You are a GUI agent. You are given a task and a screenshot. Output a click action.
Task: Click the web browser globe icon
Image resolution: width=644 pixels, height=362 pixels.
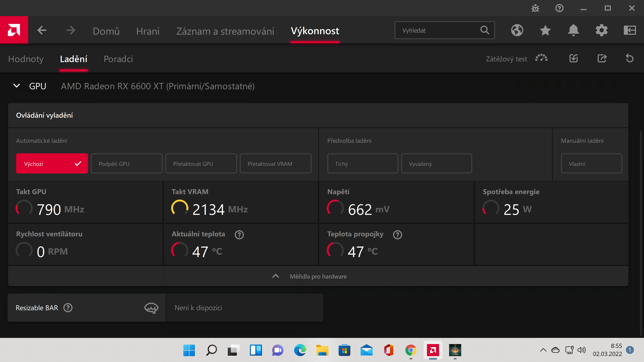[x=517, y=31]
